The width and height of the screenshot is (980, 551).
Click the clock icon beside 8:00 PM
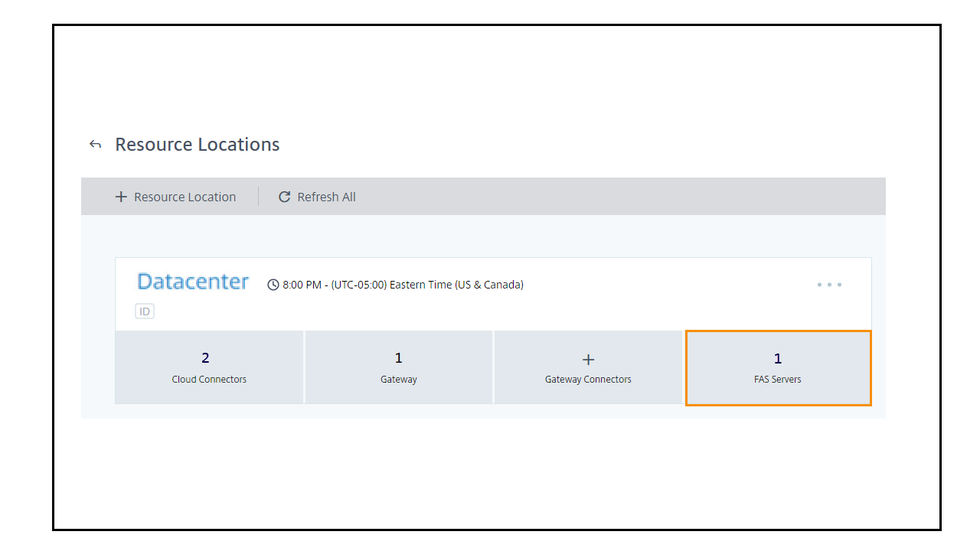click(273, 285)
